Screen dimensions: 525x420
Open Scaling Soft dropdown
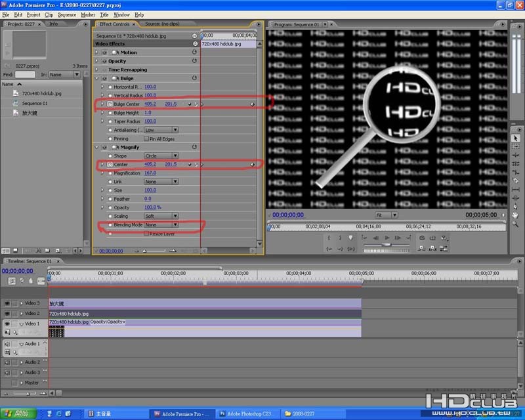(161, 216)
